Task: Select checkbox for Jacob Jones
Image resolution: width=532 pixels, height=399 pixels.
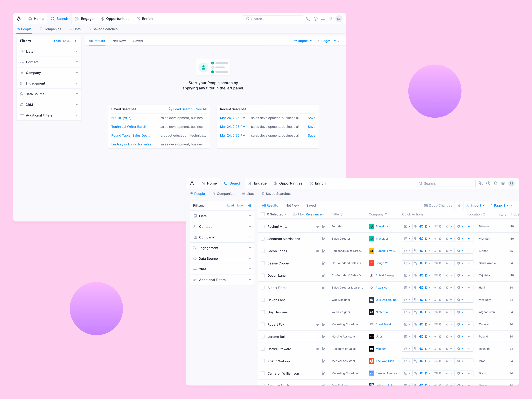Action: pos(263,251)
